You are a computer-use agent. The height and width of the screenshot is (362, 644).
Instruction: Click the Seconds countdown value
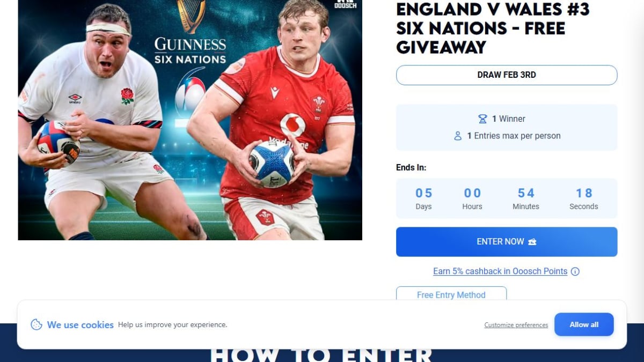tap(584, 193)
